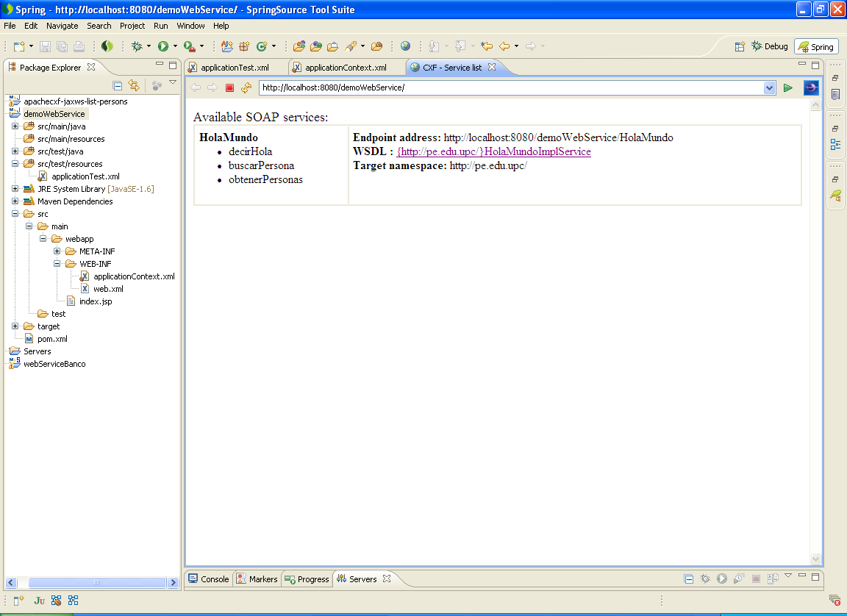Collapse the WEB-INF folder

[57, 264]
